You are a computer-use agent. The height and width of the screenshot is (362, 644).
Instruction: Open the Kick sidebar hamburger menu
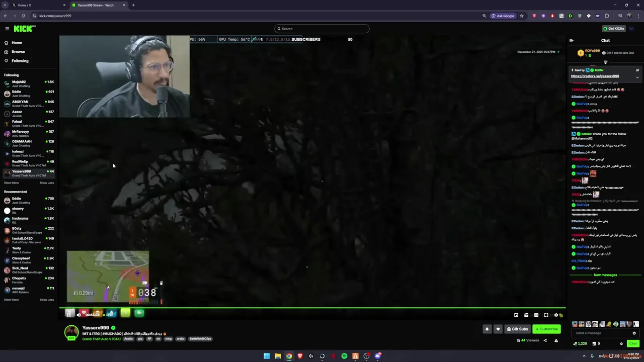point(7,29)
